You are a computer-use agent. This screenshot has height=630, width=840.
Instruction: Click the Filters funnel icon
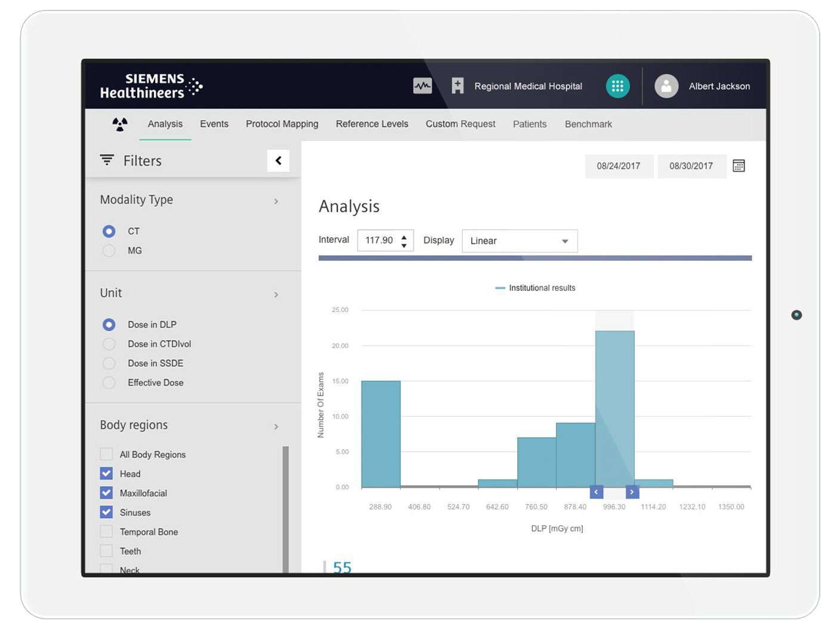pyautogui.click(x=107, y=160)
